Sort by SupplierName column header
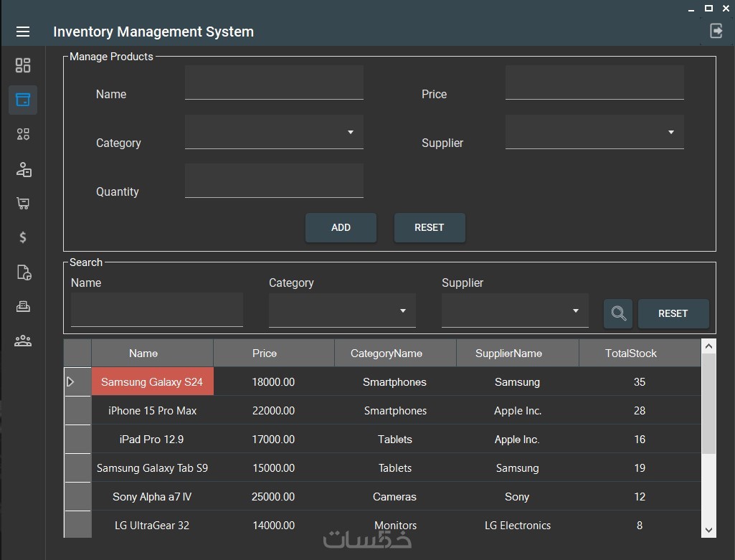Screen dimensions: 735x560 pyautogui.click(x=518, y=353)
